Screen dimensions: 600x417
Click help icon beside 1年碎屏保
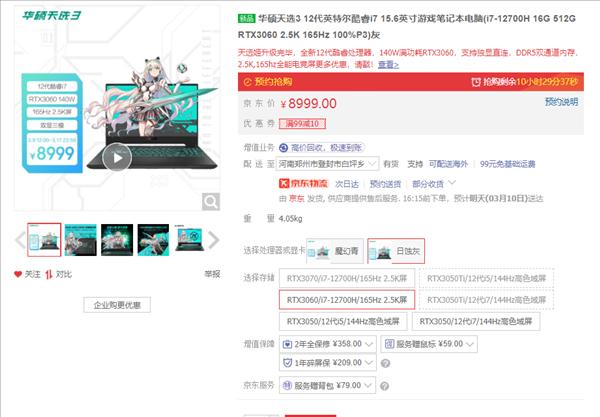[386, 363]
